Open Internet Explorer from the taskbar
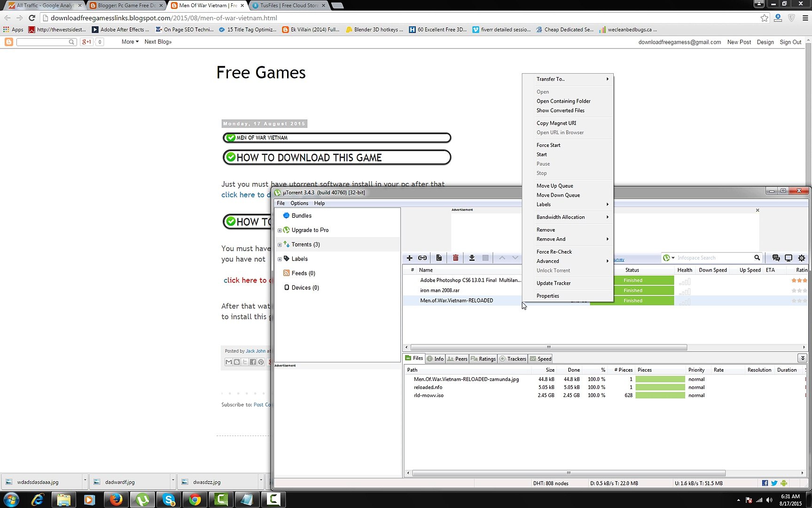The height and width of the screenshot is (508, 812). [x=38, y=499]
